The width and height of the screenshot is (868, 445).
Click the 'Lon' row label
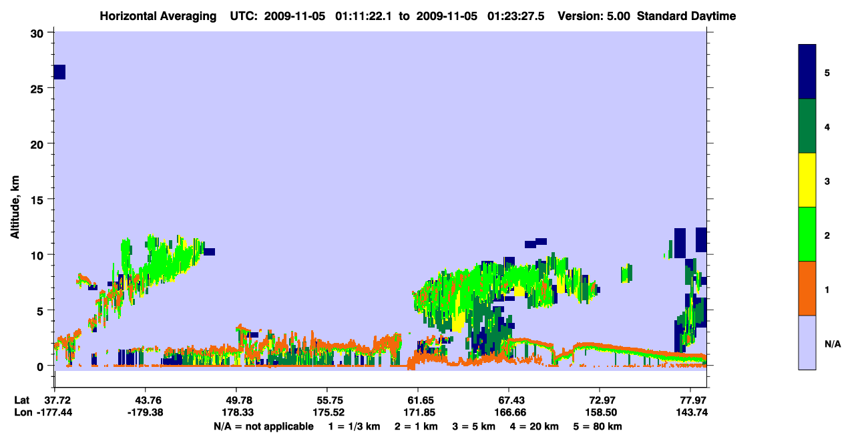coord(23,413)
